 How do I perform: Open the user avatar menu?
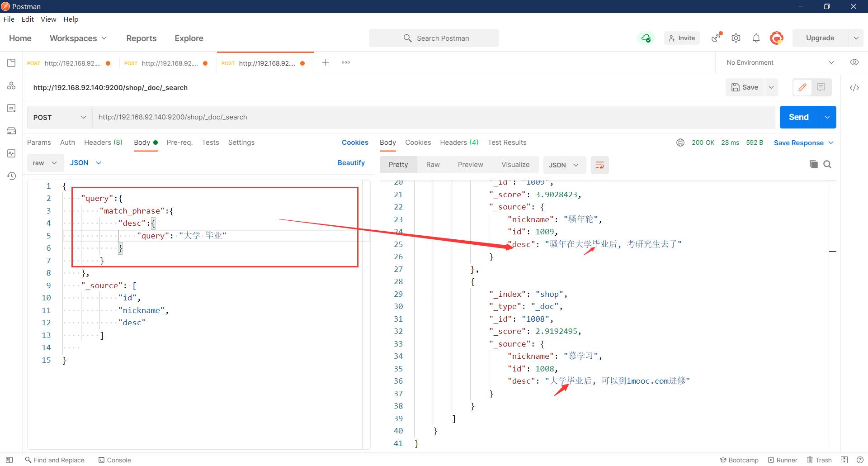point(777,38)
